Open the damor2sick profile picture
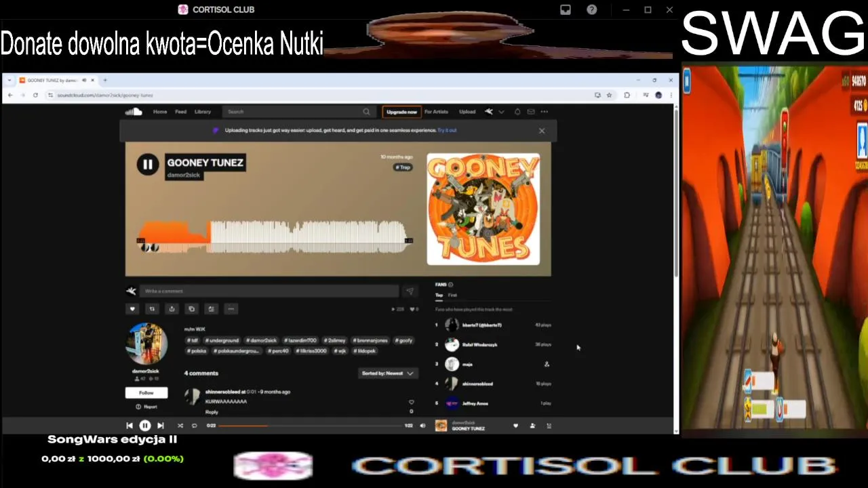 (146, 344)
